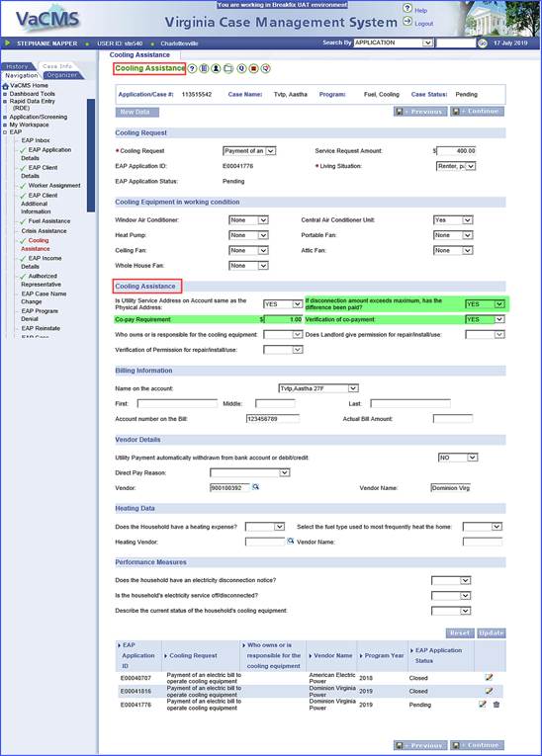Open the Central Air Conditioner Unit dropdown

453,219
